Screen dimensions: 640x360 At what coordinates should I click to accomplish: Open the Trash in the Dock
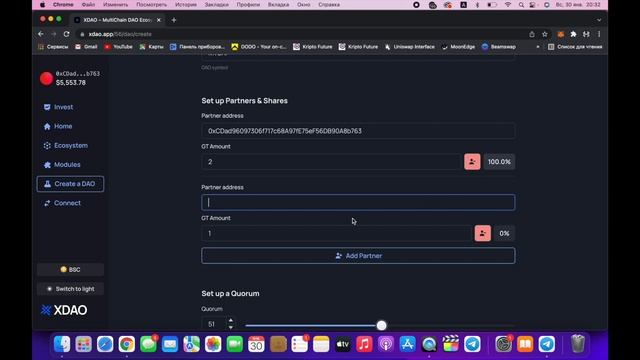click(x=578, y=344)
